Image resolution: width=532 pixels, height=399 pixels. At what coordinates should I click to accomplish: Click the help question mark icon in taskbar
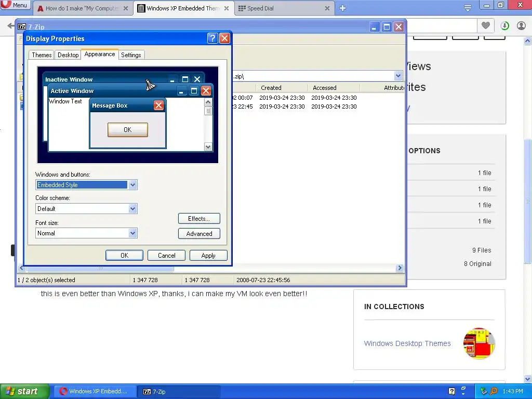[451, 391]
